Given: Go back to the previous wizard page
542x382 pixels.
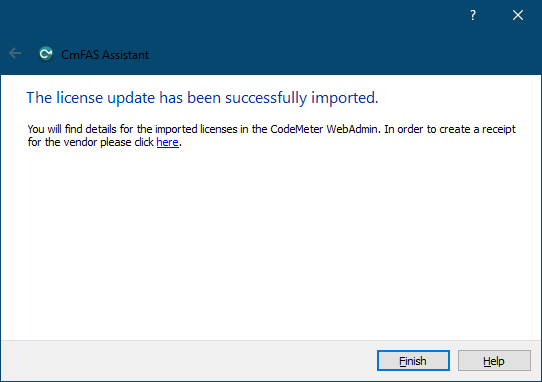Looking at the screenshot, I should click(15, 54).
